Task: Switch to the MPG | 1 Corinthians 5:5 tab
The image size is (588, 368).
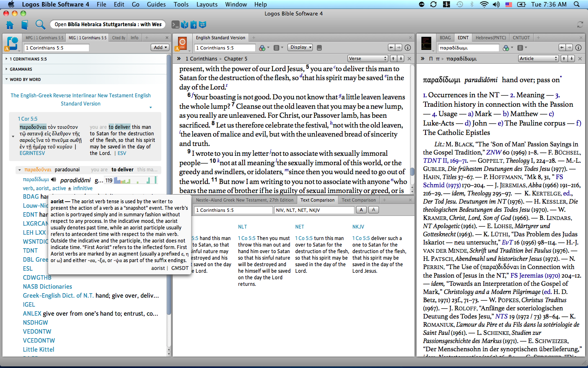Action: point(45,38)
